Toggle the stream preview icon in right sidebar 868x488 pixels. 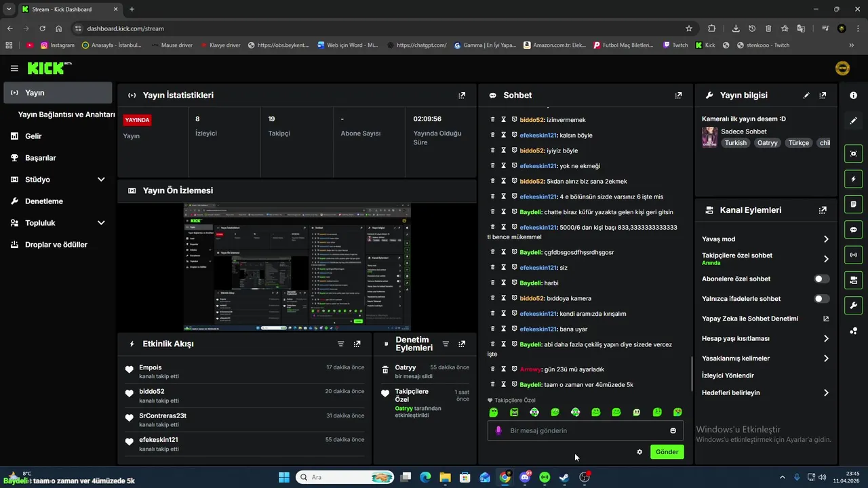[854, 154]
